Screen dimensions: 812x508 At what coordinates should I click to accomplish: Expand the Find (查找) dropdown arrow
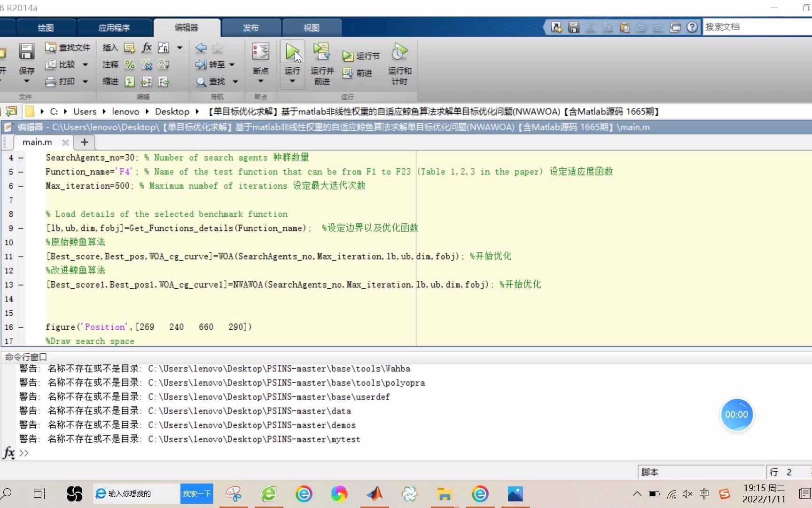point(235,81)
